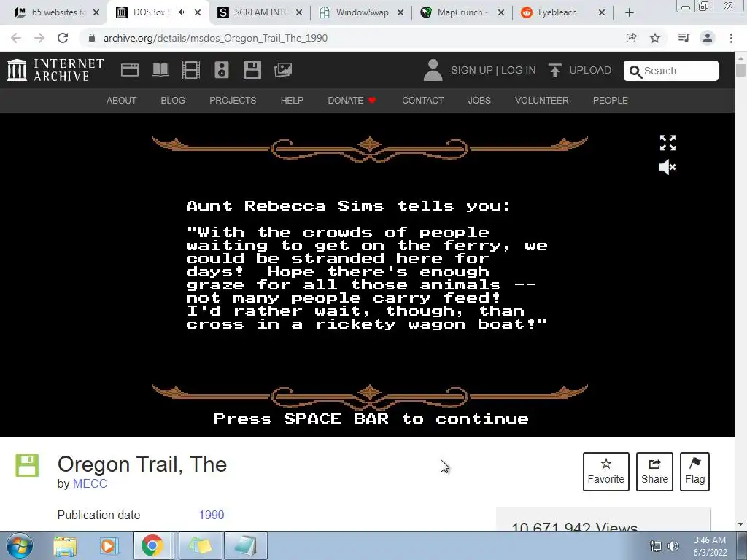Screen dimensions: 747x560
Task: Open the Web (Wayback Machine) icon
Action: coord(130,70)
